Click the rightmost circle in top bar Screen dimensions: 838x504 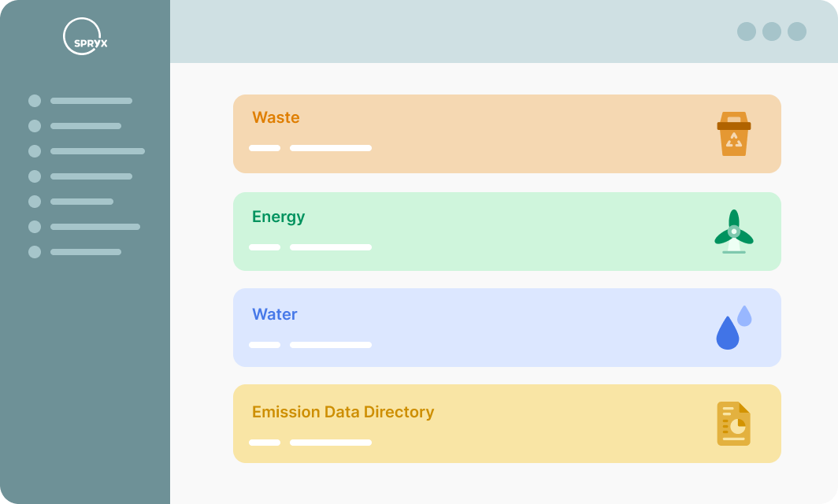tap(797, 31)
